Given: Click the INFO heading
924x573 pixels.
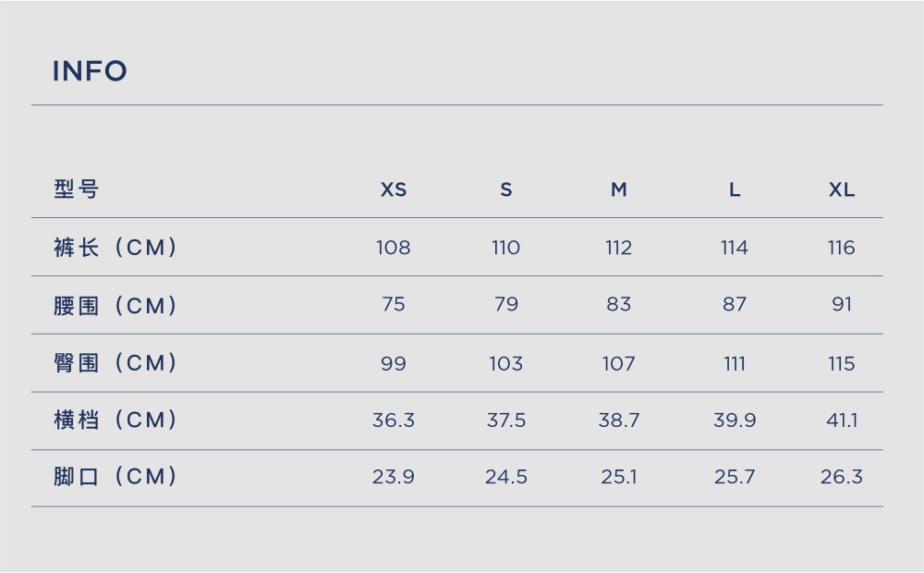Looking at the screenshot, I should [x=90, y=71].
